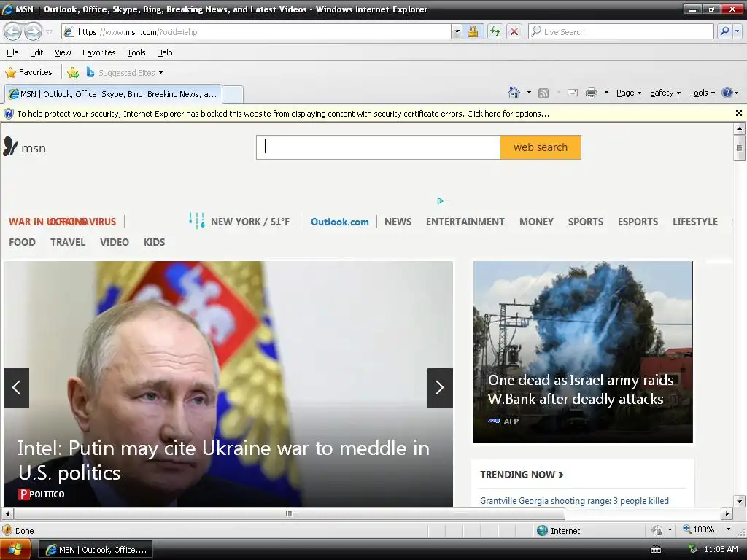This screenshot has height=560, width=747.
Task: Open the TRENDING NOW heading link
Action: pos(522,475)
